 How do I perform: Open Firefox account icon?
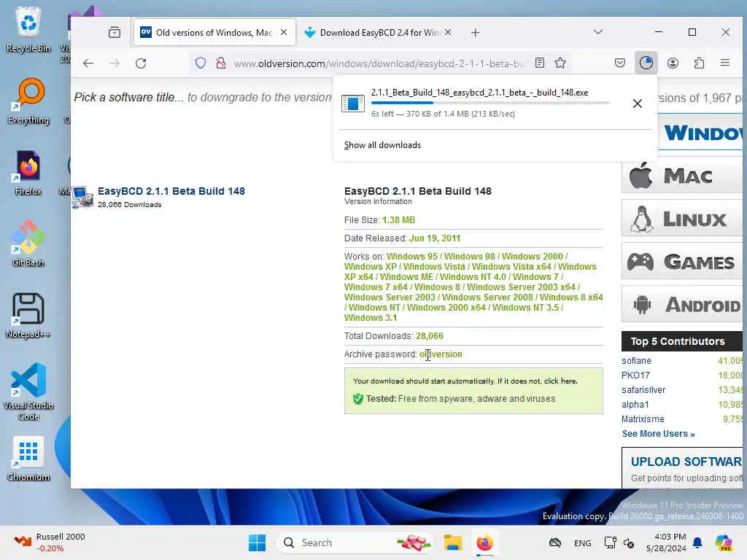click(673, 63)
